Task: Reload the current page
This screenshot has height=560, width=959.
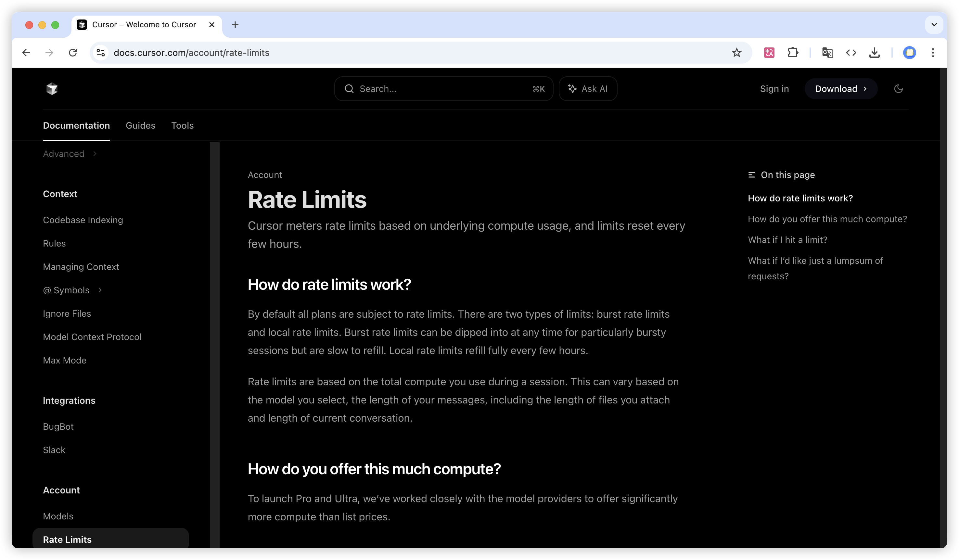Action: click(73, 53)
